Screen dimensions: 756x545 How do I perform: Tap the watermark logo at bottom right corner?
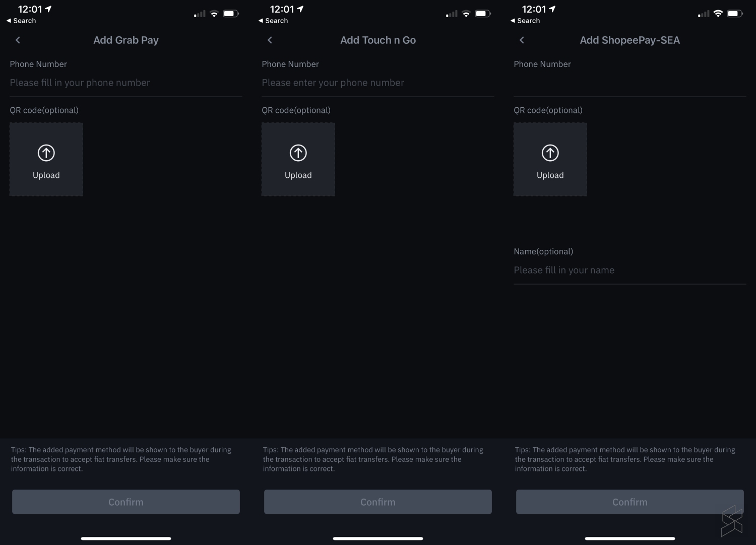pyautogui.click(x=732, y=521)
